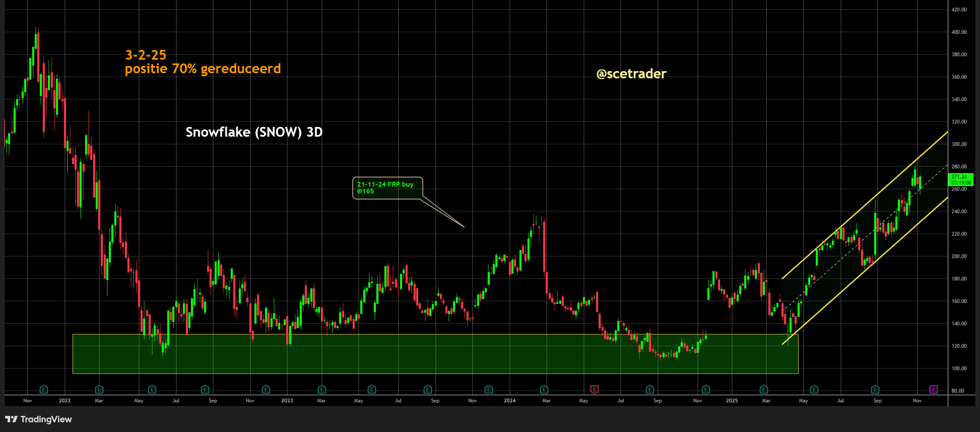Click the purple upcoming earnings marker
The image size is (980, 432).
pos(933,389)
